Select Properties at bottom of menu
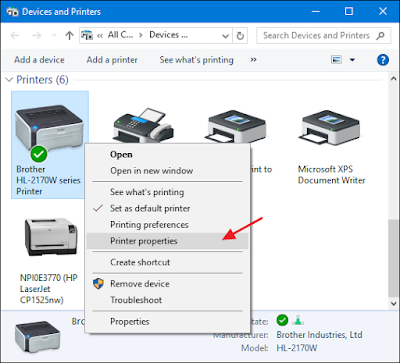This screenshot has width=400, height=363. coord(167,322)
